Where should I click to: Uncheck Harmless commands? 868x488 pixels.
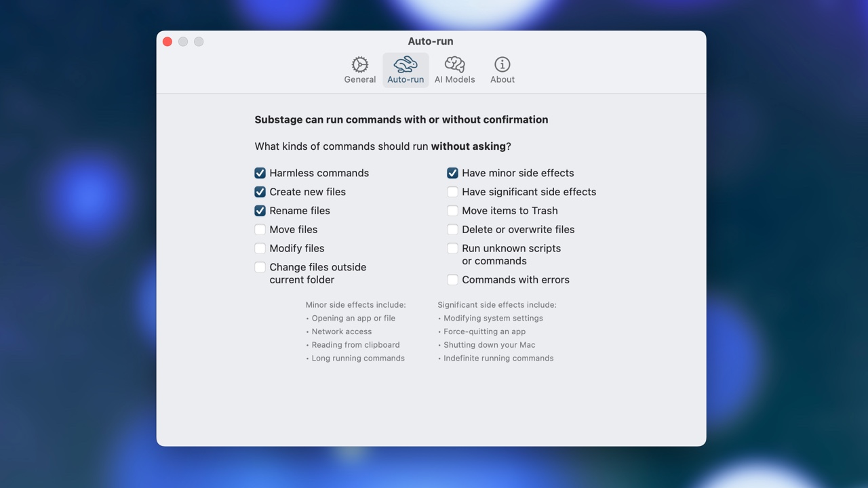coord(260,173)
